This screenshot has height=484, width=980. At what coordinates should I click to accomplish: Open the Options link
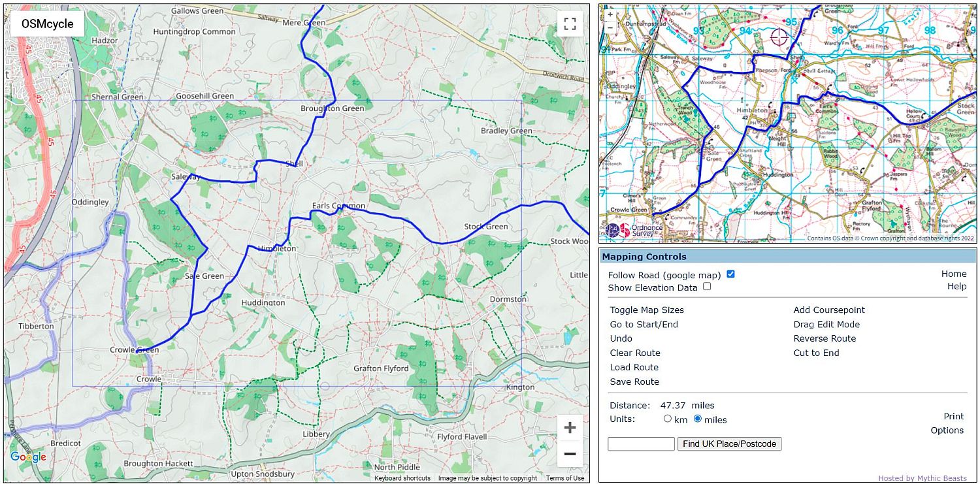[947, 430]
